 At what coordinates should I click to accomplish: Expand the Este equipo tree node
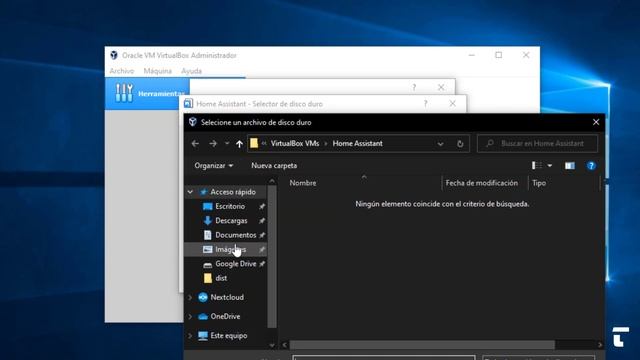(190, 336)
